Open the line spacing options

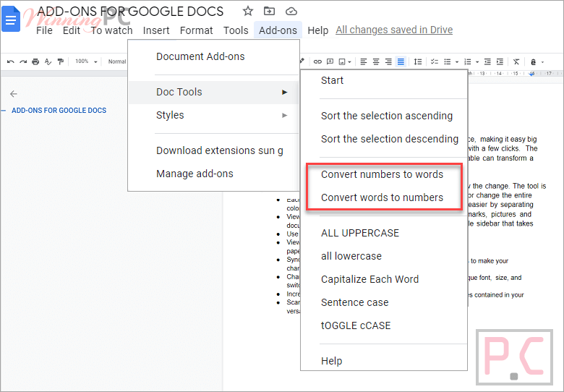[418, 62]
